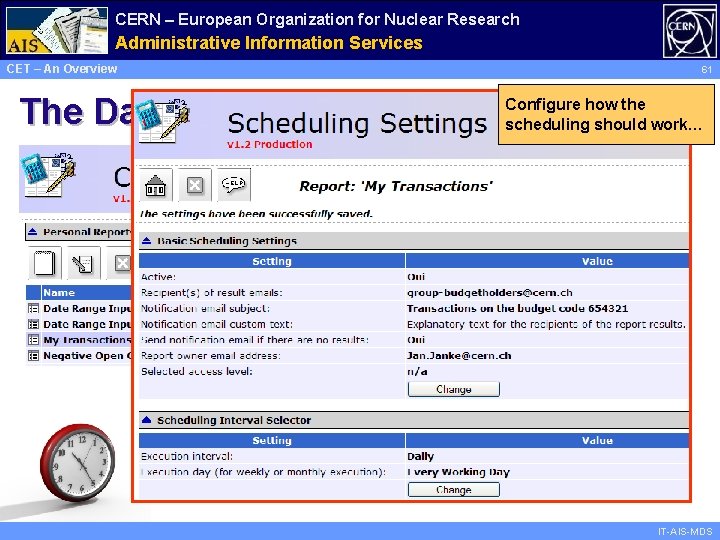
Task: Click list icon beside My Transactions row
Action: point(33,340)
